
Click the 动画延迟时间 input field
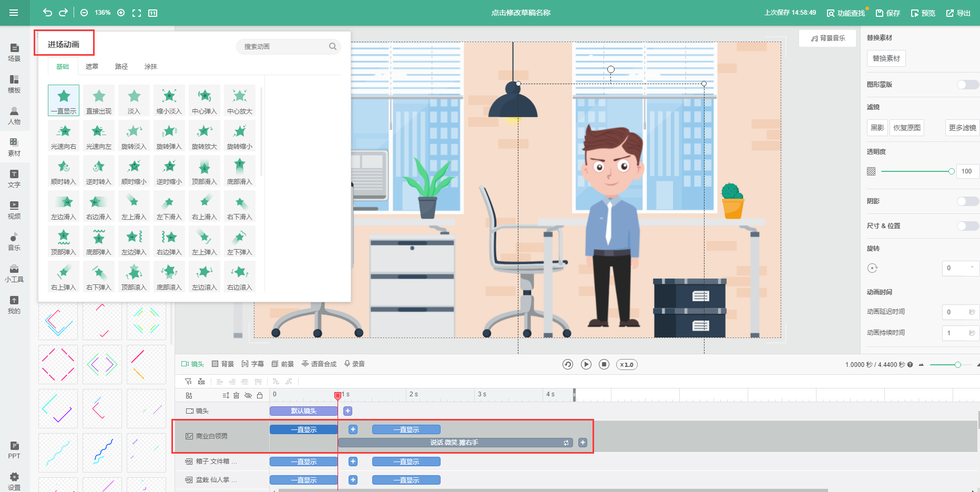point(961,312)
